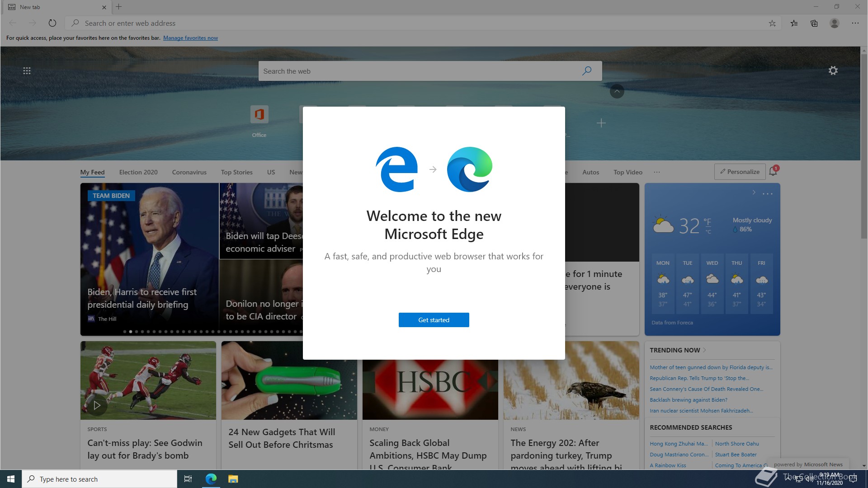Open Can't-miss play Godwin headline

click(145, 449)
